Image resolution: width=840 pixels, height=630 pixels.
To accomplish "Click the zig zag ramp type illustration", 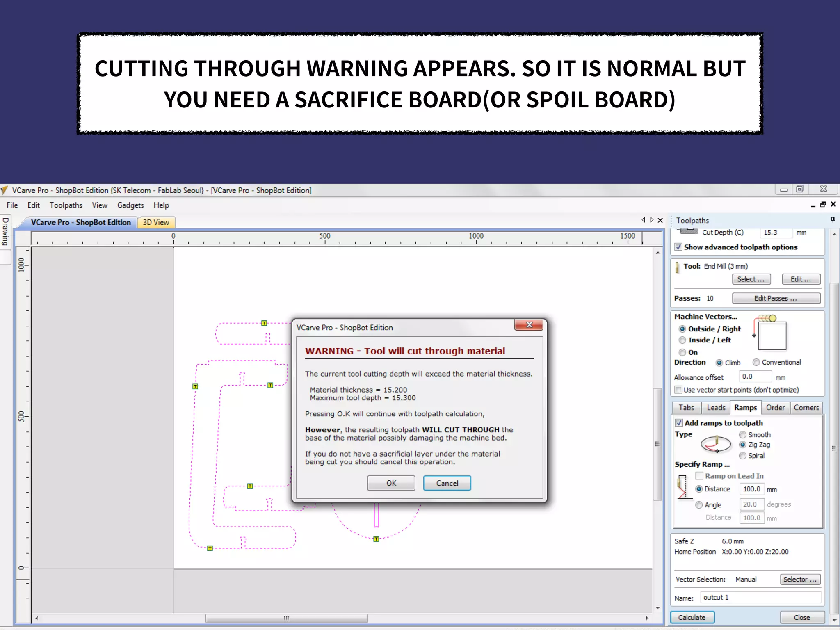I will point(716,444).
